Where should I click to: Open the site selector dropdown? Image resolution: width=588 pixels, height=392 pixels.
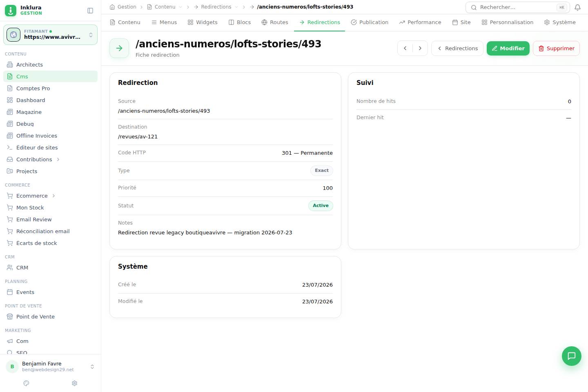tap(50, 34)
